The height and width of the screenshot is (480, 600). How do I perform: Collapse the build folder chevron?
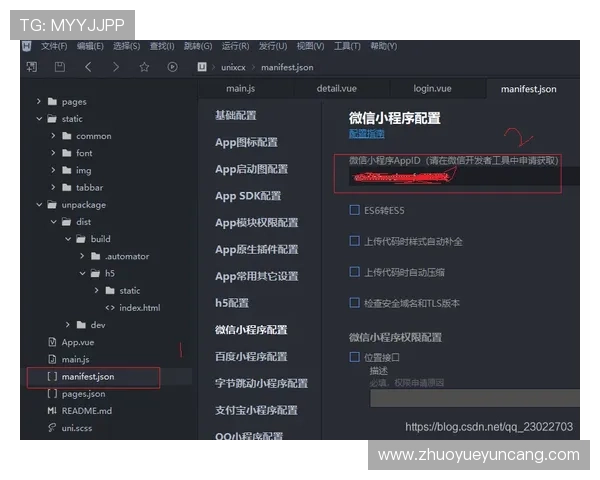68,239
